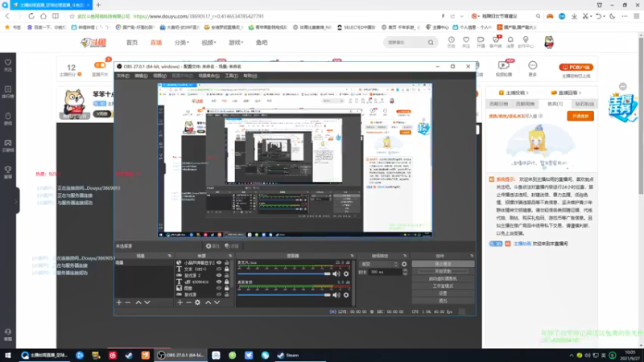Toggle visibility of 文本 (GDI+) source
Image resolution: width=644 pixels, height=362 pixels.
pyautogui.click(x=219, y=269)
